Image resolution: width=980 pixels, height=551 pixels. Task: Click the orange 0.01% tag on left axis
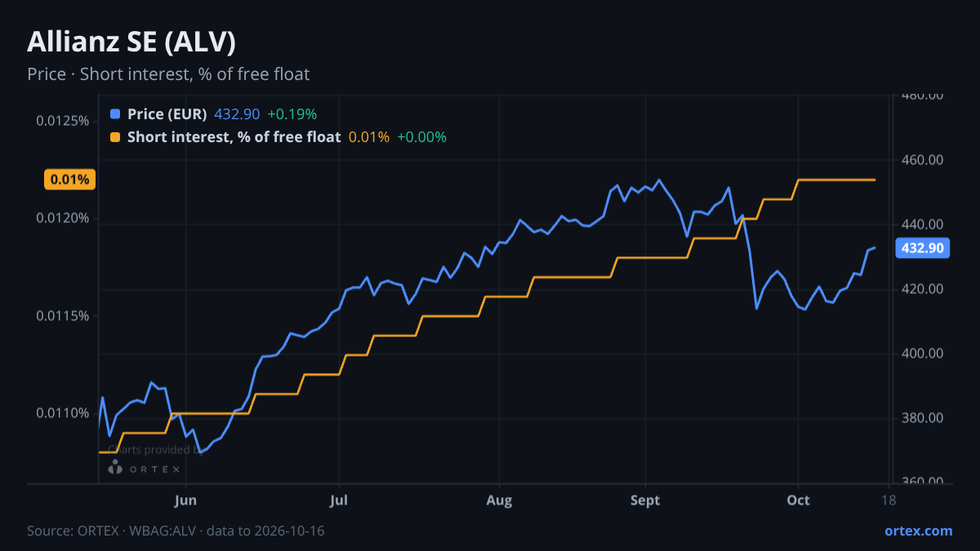tap(69, 180)
